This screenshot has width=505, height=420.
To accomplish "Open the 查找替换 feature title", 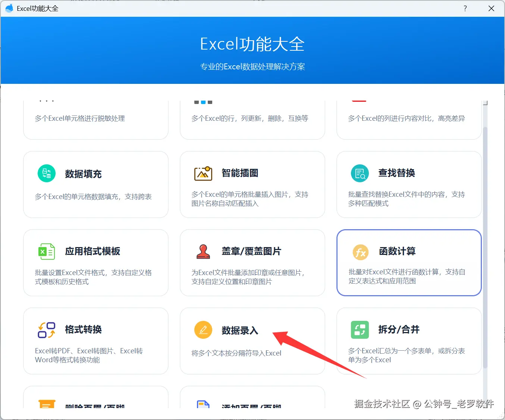I will coord(396,173).
